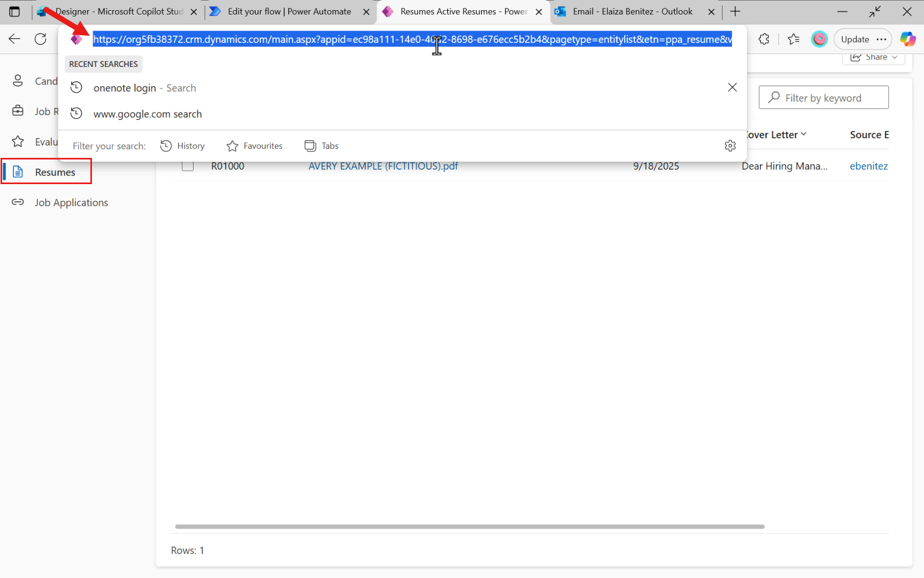
Task: Click the Filter by keyword field
Action: click(823, 97)
